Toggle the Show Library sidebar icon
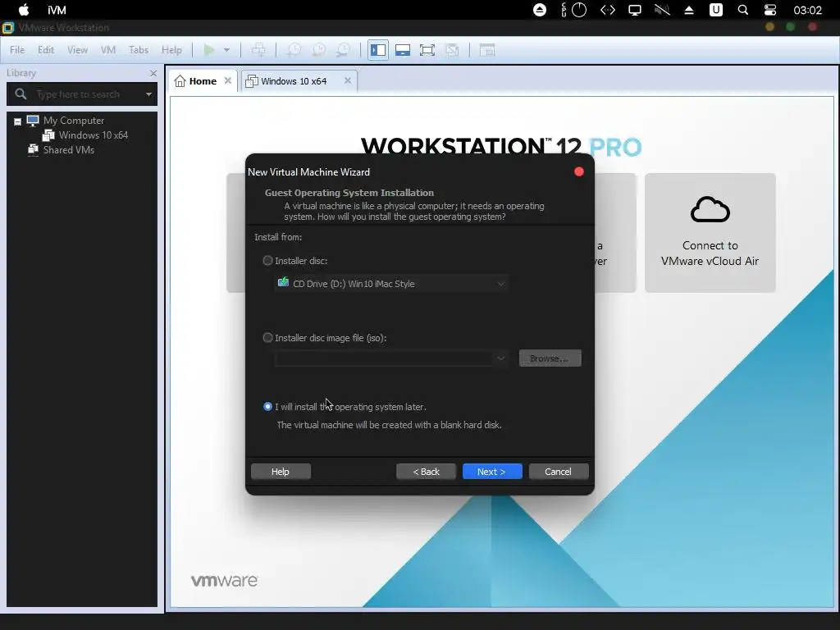This screenshot has height=630, width=840. (378, 50)
